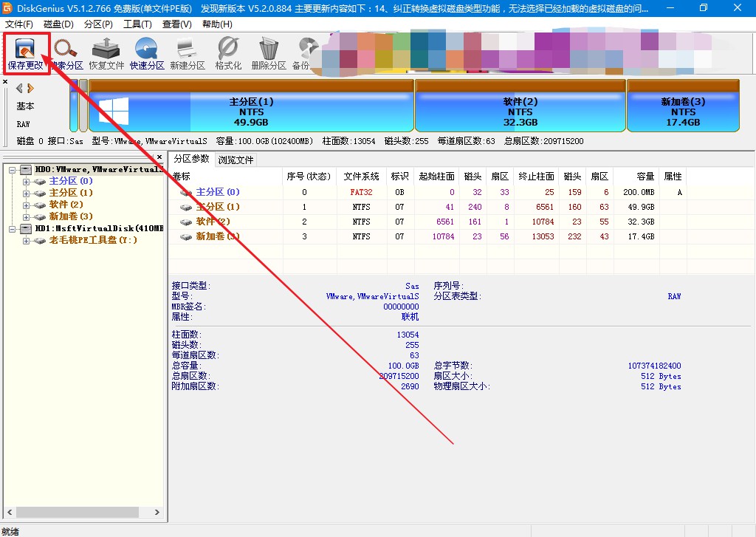Launch the 恢复文件 file recovery tool
Viewport: 756px width, 537px height.
tap(106, 54)
